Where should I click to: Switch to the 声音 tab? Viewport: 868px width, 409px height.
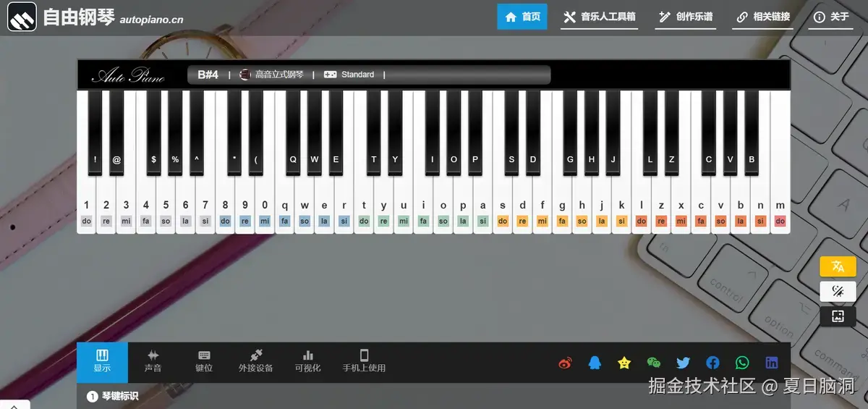(153, 362)
